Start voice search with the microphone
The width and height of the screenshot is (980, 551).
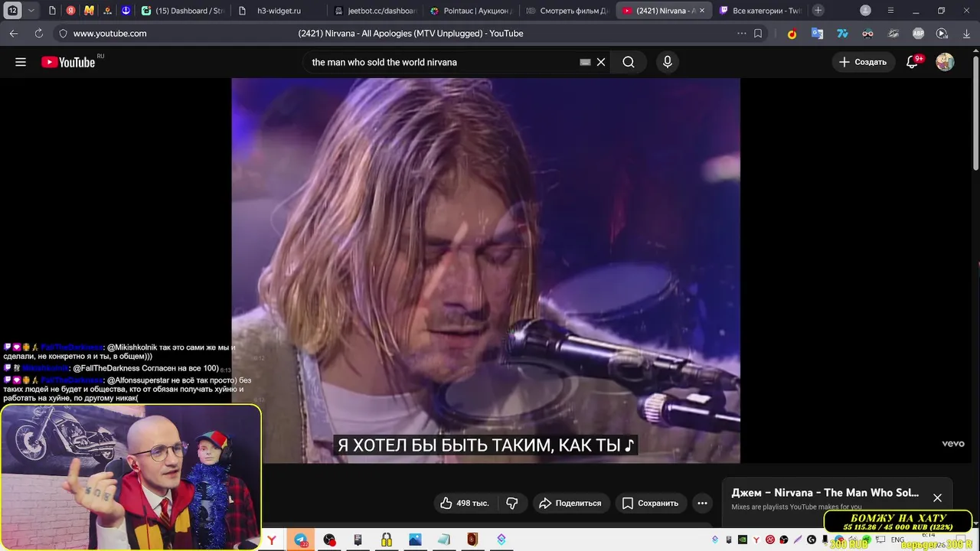click(668, 62)
